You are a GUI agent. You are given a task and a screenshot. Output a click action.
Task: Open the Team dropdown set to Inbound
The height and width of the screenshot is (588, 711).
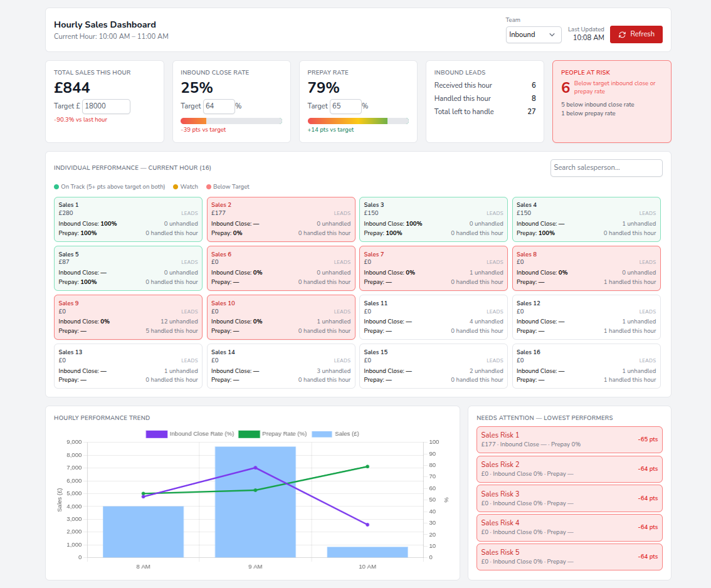[533, 34]
